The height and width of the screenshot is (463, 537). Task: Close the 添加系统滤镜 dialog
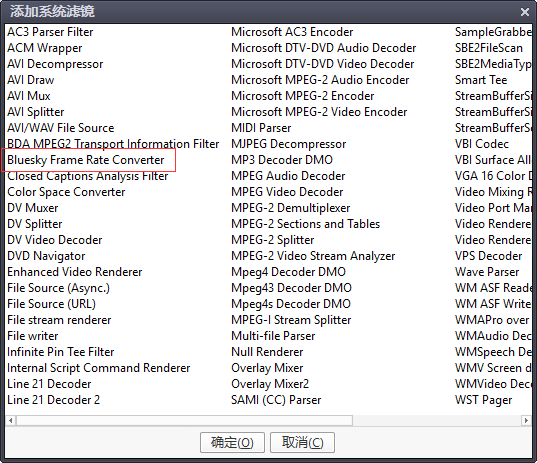point(525,12)
